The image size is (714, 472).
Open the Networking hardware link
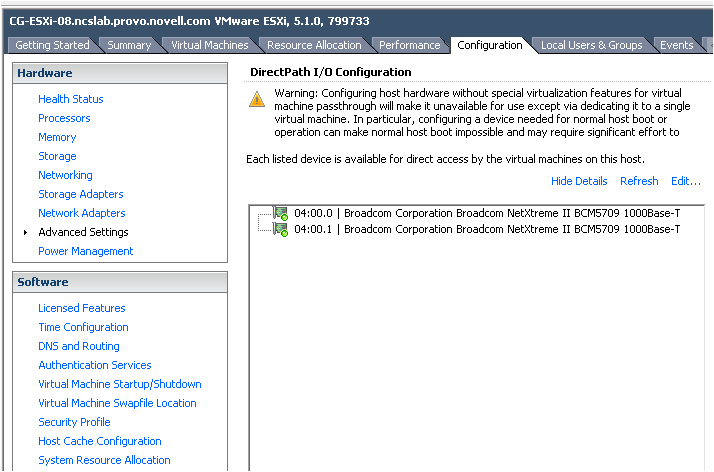click(65, 175)
